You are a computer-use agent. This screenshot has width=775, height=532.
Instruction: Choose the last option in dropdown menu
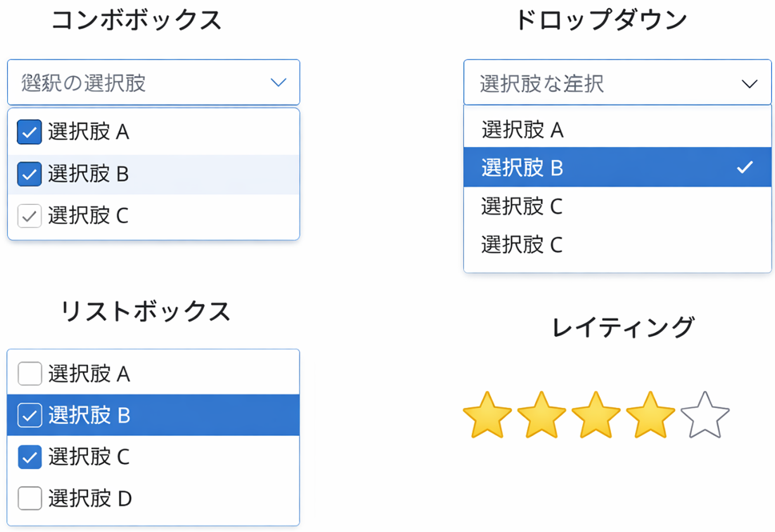(x=522, y=245)
